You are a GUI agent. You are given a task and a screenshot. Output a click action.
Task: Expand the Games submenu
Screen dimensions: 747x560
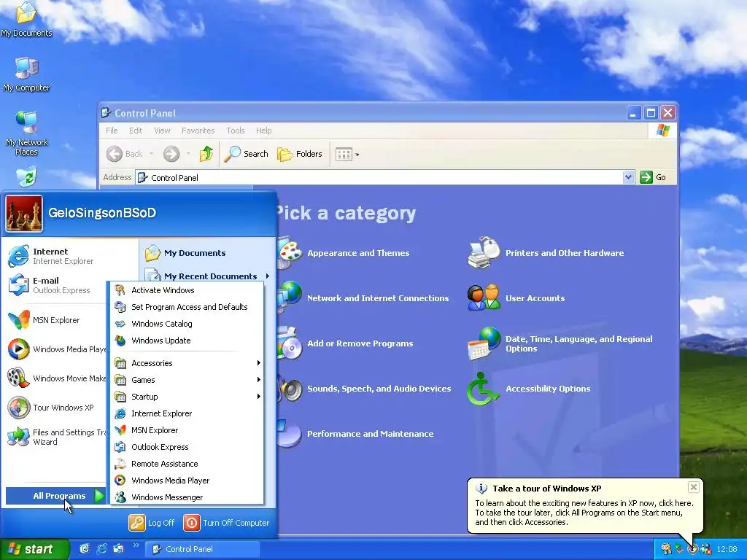click(187, 380)
